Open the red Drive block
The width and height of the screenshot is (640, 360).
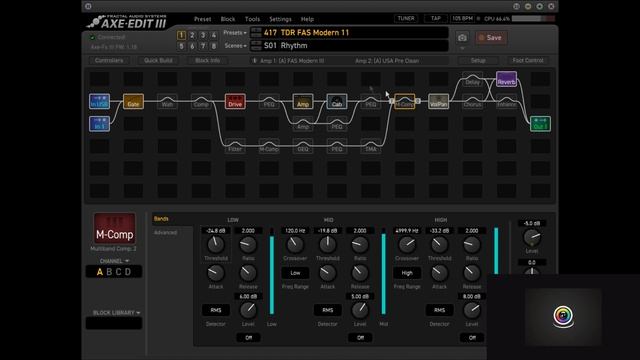[x=235, y=101]
